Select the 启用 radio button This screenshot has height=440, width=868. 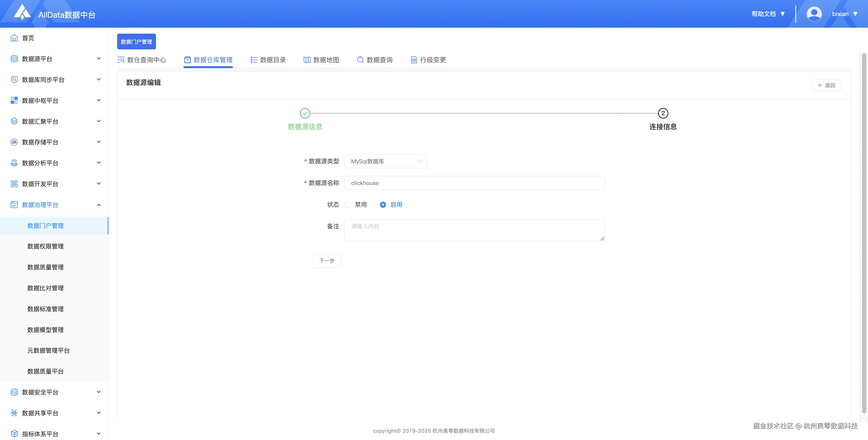pos(383,205)
